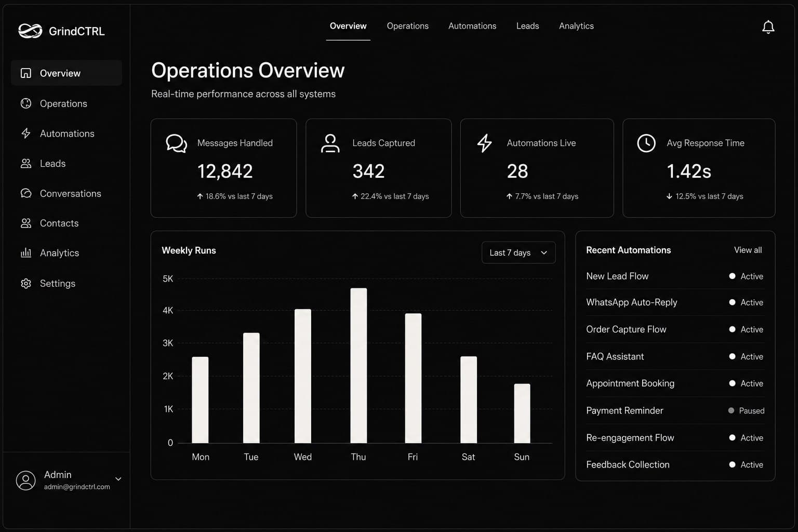Click the 12.5% vs last 7 days text
This screenshot has width=798, height=532.
[x=709, y=196]
